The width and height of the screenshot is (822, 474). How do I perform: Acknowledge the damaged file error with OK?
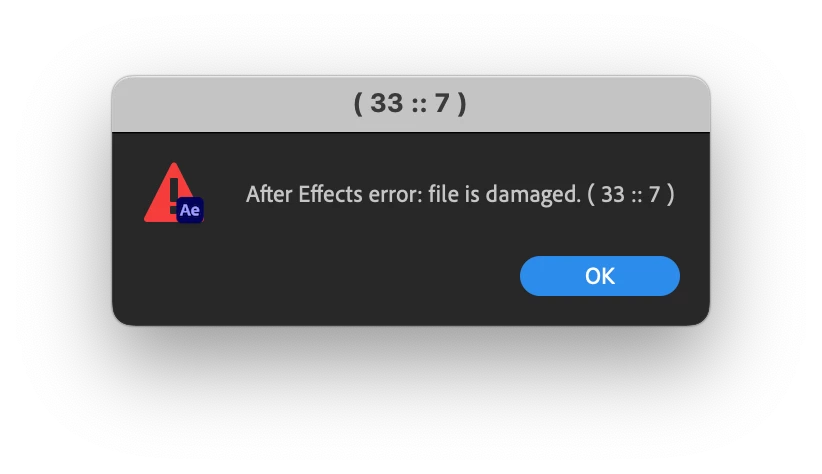pos(600,276)
